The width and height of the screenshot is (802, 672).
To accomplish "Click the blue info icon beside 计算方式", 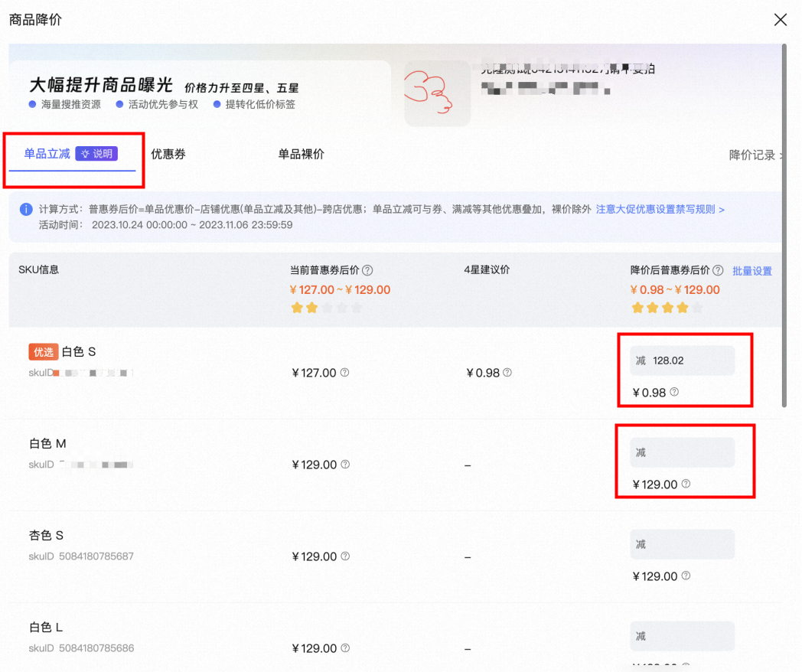I will (x=26, y=209).
